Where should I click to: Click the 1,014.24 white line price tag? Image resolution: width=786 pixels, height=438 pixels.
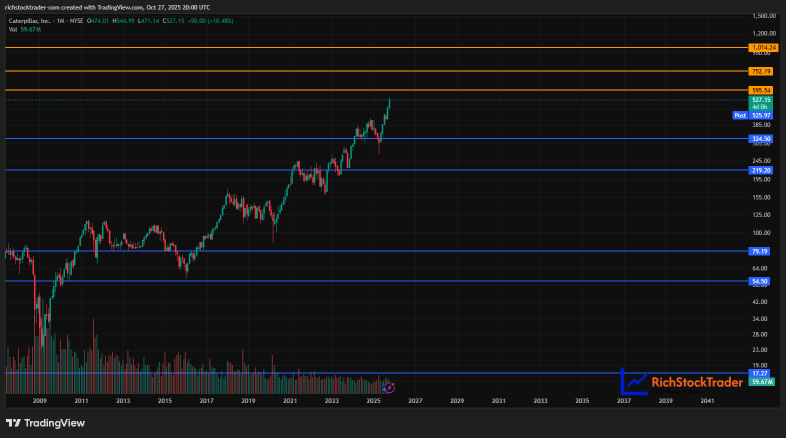(x=762, y=47)
